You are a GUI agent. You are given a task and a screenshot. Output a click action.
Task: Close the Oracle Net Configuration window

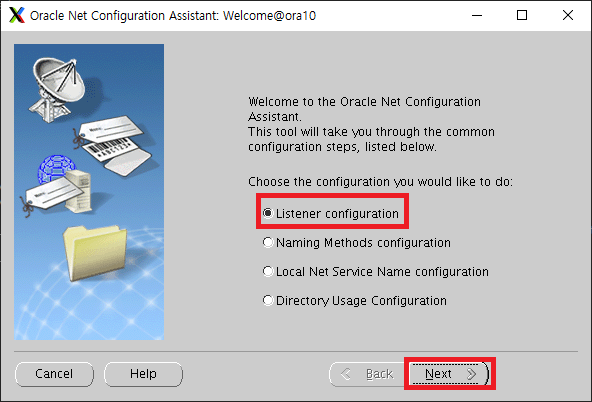[567, 15]
